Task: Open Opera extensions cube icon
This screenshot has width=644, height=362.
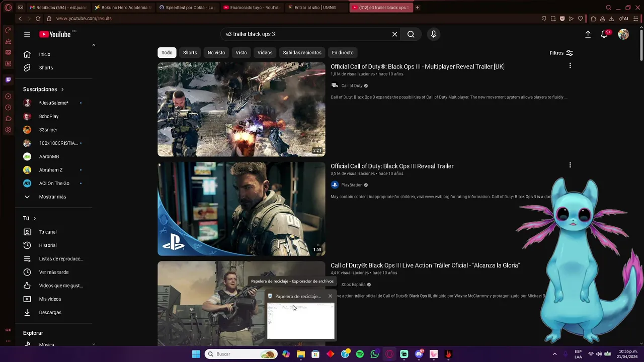Action: (593, 19)
